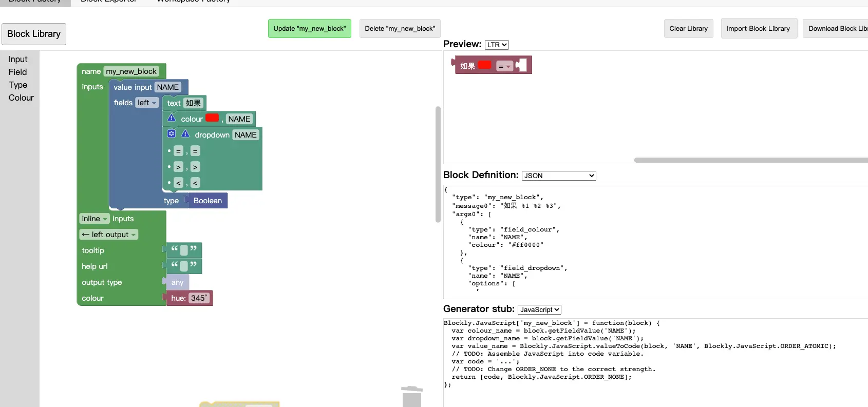Toggle the 'inline' inputs dropdown
The height and width of the screenshot is (407, 868).
[x=95, y=219]
